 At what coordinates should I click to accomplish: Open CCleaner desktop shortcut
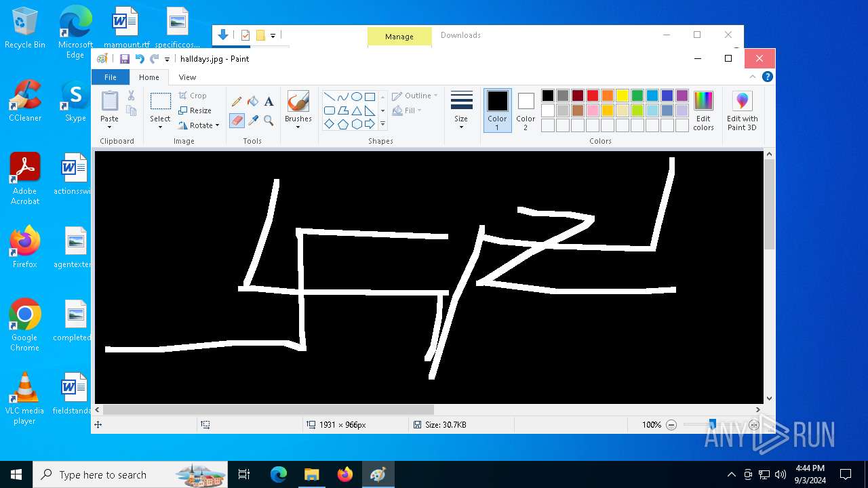25,100
